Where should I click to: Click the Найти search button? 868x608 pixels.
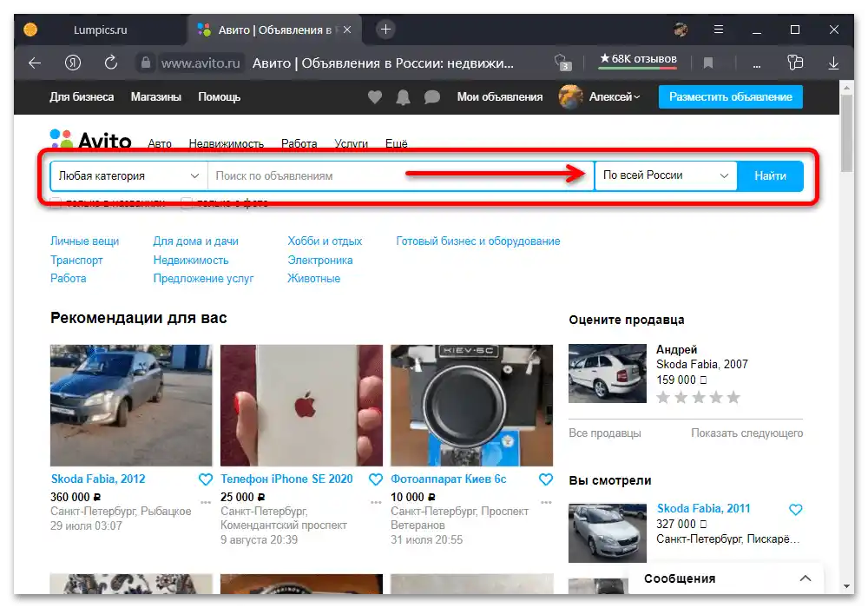pos(770,176)
